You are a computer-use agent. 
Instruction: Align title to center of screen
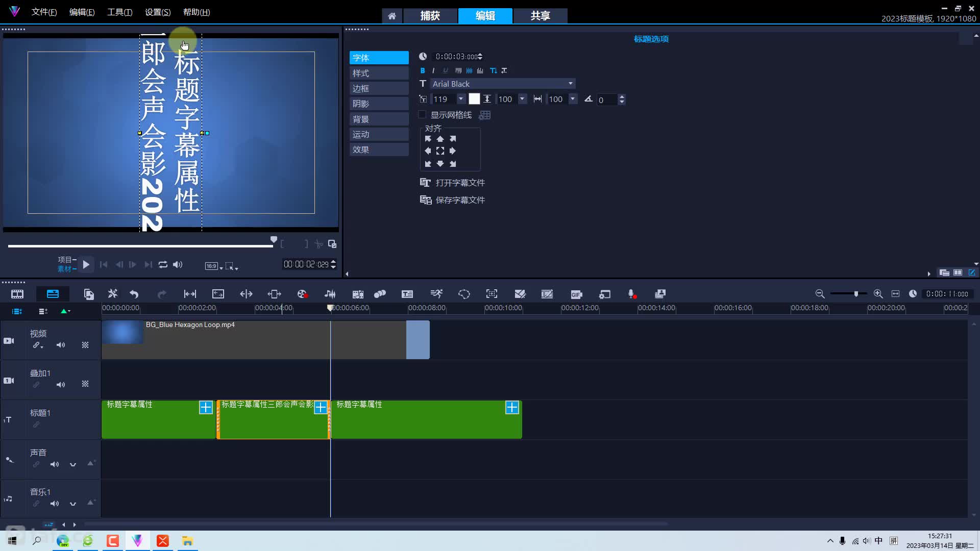pyautogui.click(x=440, y=151)
